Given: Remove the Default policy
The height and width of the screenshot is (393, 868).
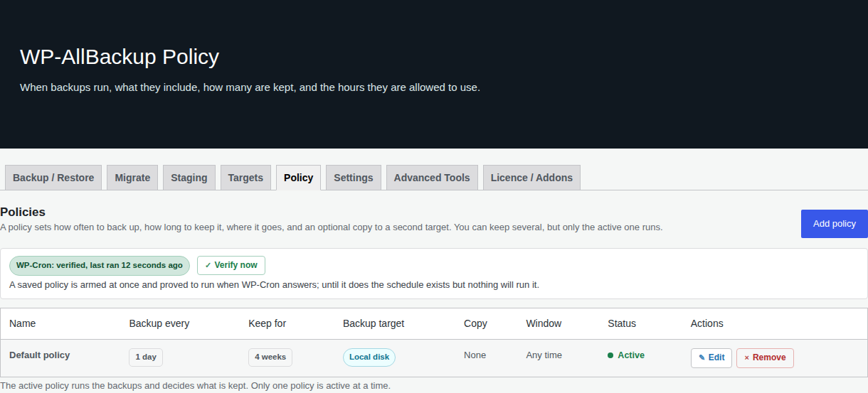Looking at the screenshot, I should tap(765, 357).
